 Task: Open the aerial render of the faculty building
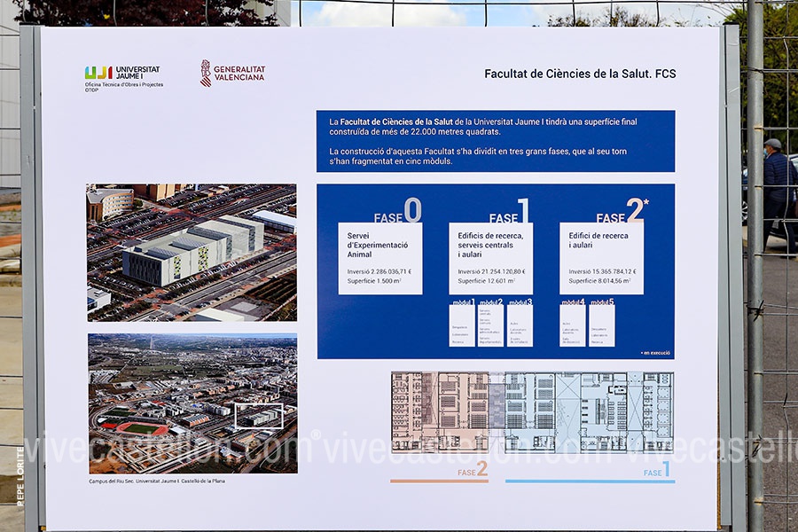pos(192,253)
